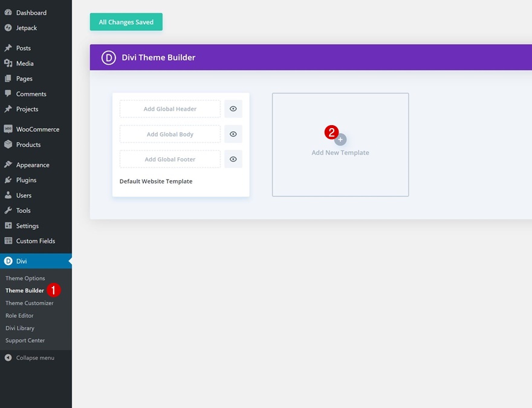Click the Divi D icon in sidebar
The width and height of the screenshot is (532, 408).
coord(8,261)
